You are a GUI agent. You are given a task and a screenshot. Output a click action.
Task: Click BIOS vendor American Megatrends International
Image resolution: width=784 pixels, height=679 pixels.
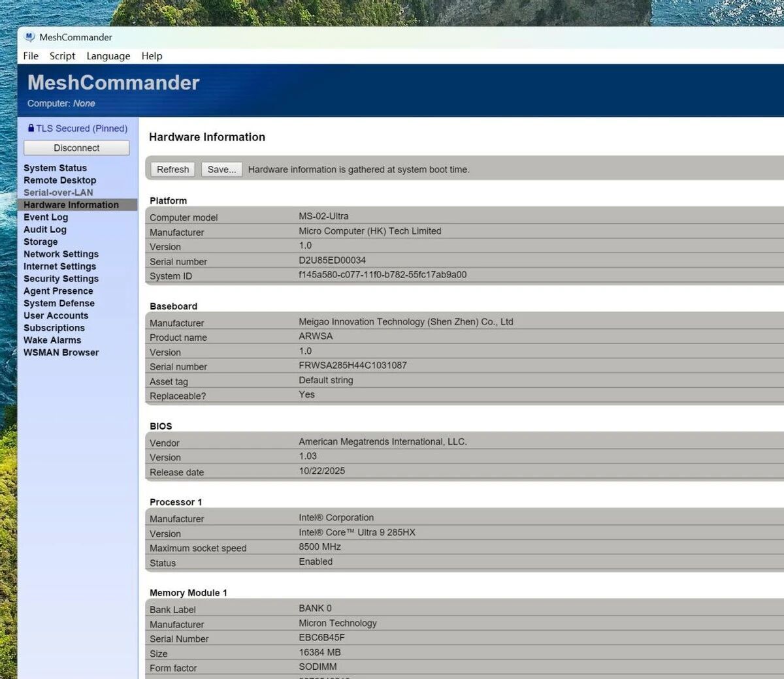pyautogui.click(x=383, y=442)
